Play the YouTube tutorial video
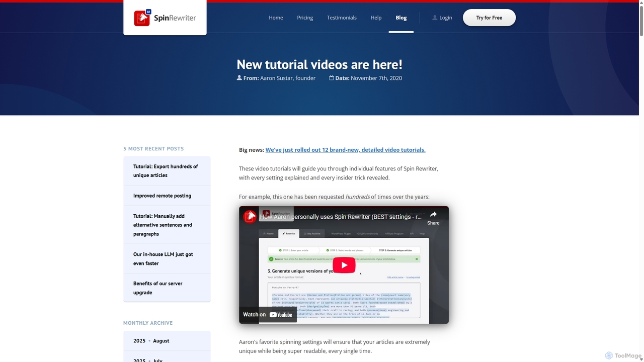This screenshot has width=644, height=362. [344, 265]
